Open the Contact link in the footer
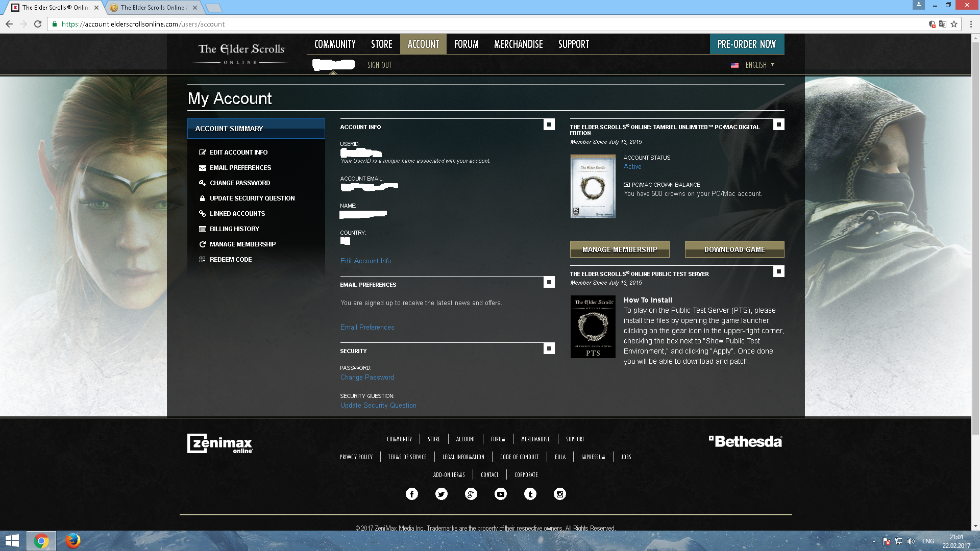Image resolution: width=980 pixels, height=551 pixels. pos(489,475)
